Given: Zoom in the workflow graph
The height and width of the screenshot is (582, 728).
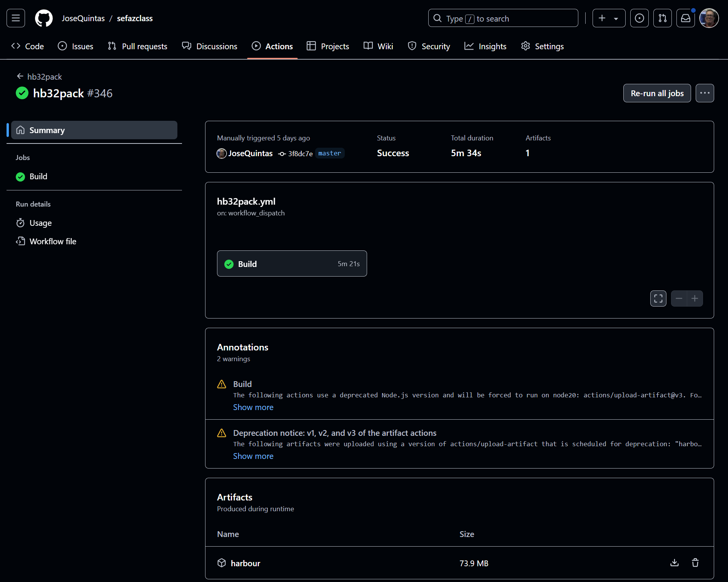Looking at the screenshot, I should 695,299.
